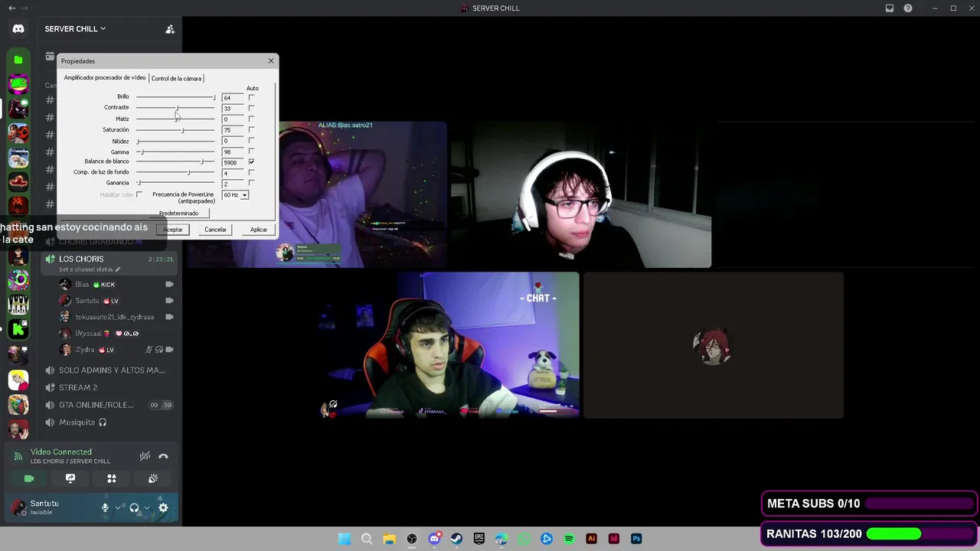Open Epic Games Launcher from taskbar

[479, 539]
